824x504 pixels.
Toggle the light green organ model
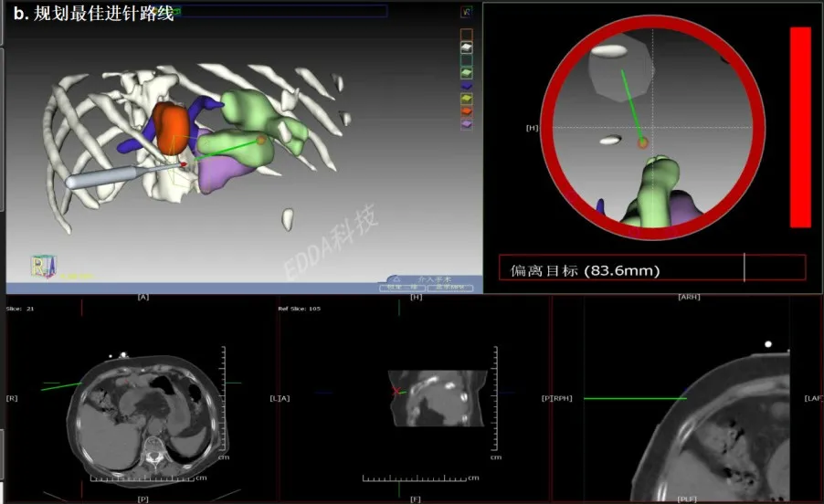[467, 72]
